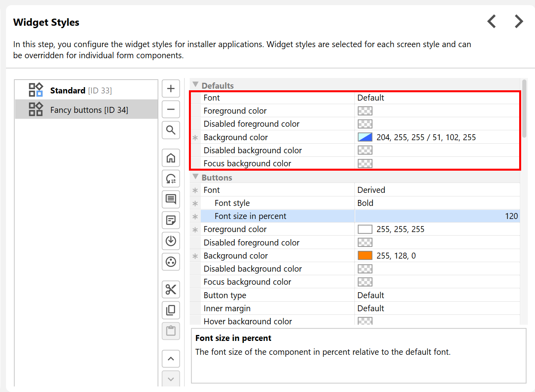The width and height of the screenshot is (535, 392).
Task: Select the Fancy buttons [ID 34] style
Action: (x=89, y=110)
